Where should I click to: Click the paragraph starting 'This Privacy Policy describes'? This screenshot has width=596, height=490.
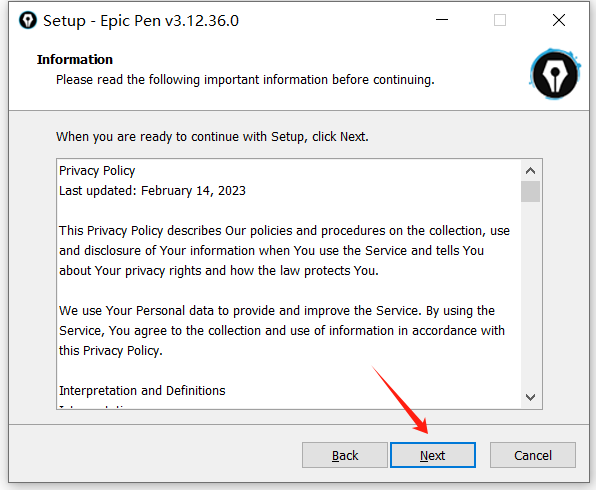coord(284,251)
